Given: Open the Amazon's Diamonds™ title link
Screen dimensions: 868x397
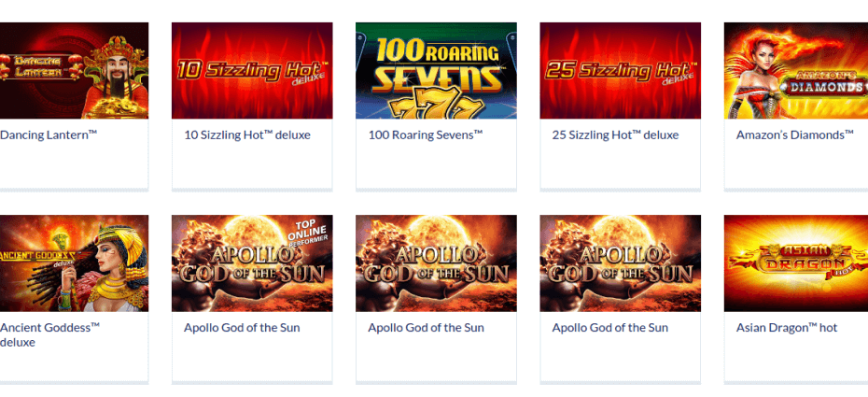Looking at the screenshot, I should point(795,135).
